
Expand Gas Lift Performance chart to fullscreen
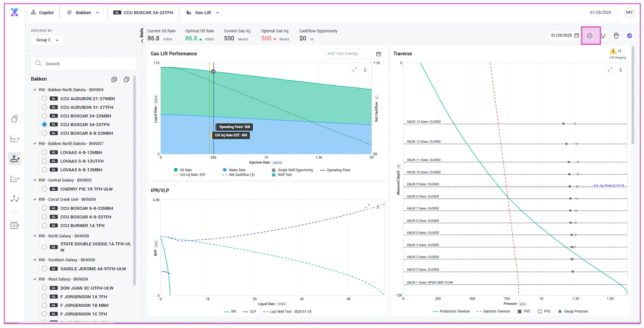[354, 69]
